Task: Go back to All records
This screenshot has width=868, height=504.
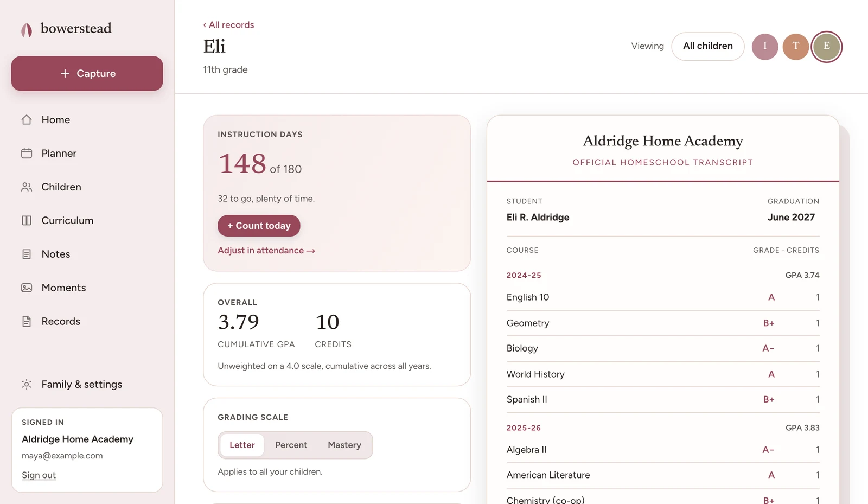Action: [x=228, y=25]
